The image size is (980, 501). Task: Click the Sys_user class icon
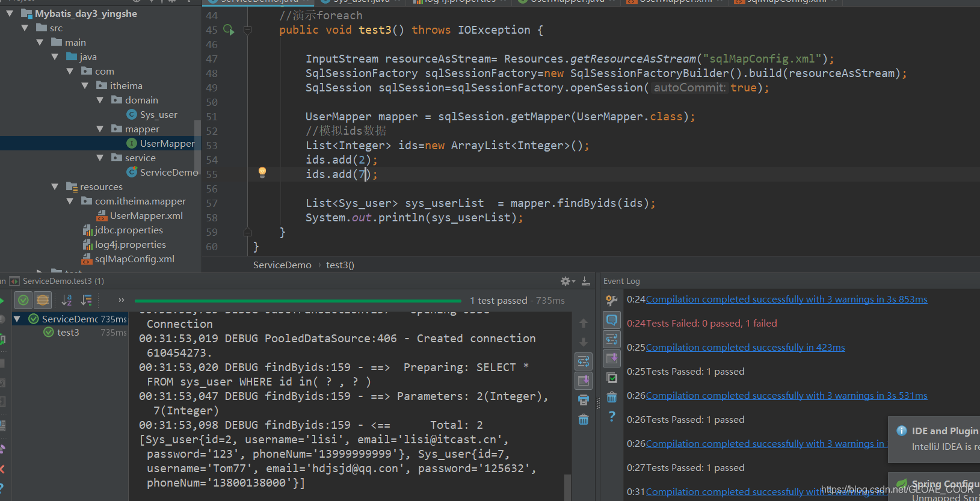[132, 114]
